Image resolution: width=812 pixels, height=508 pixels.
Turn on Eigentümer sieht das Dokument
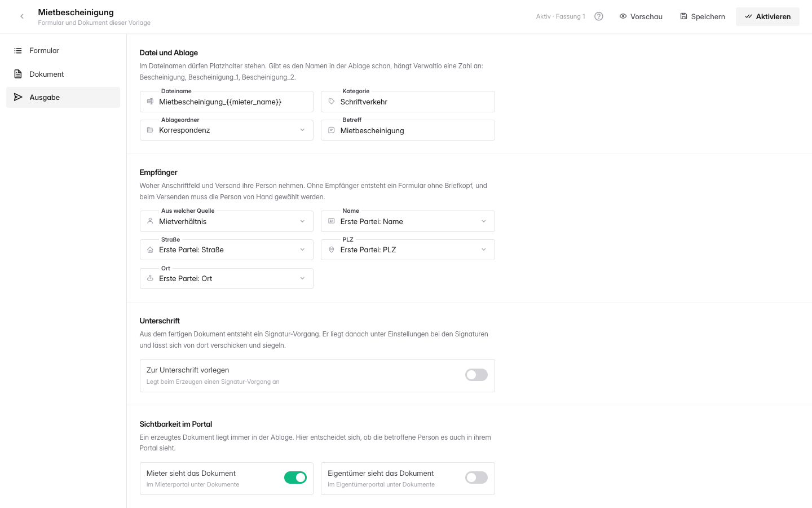pos(476,478)
